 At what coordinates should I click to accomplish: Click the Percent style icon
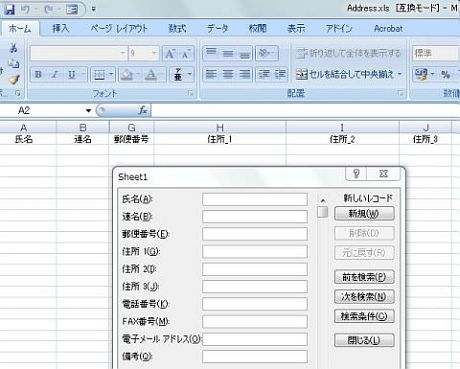point(446,74)
